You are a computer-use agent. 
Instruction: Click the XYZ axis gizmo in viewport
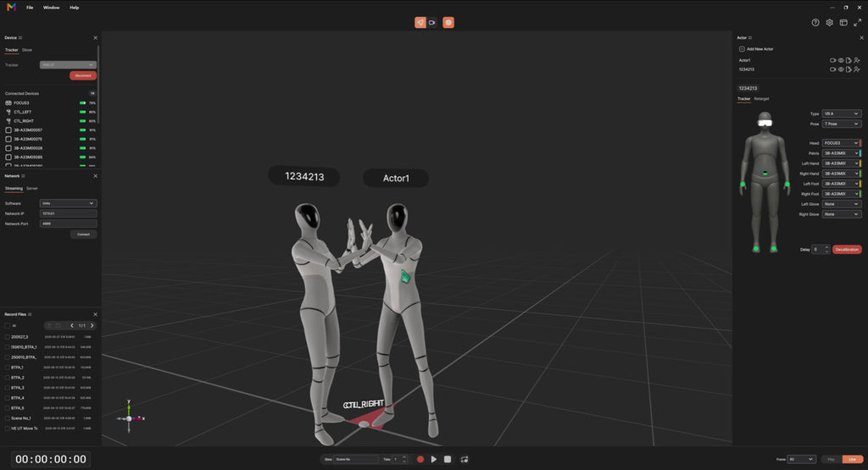[x=130, y=417]
